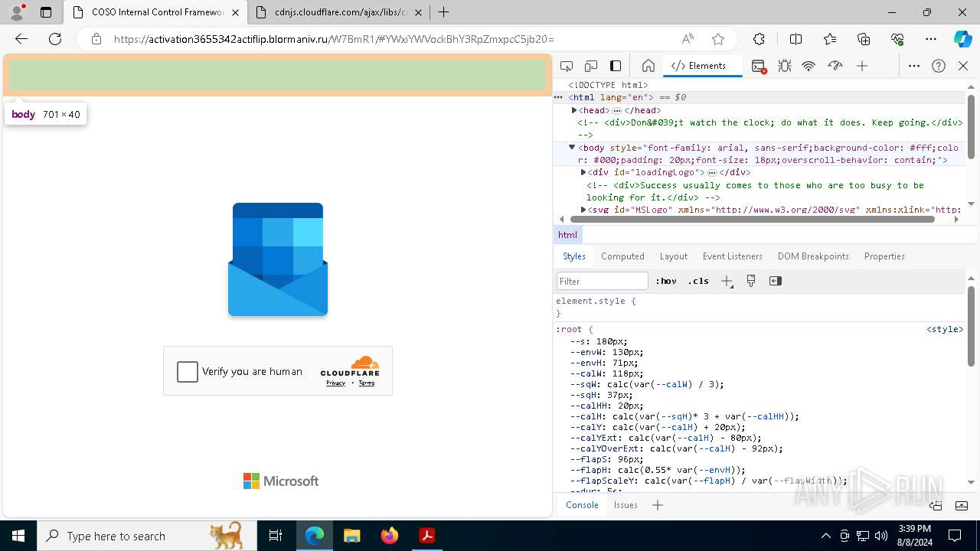Open Firefox from the taskbar
This screenshot has height=551, width=980.
390,536
